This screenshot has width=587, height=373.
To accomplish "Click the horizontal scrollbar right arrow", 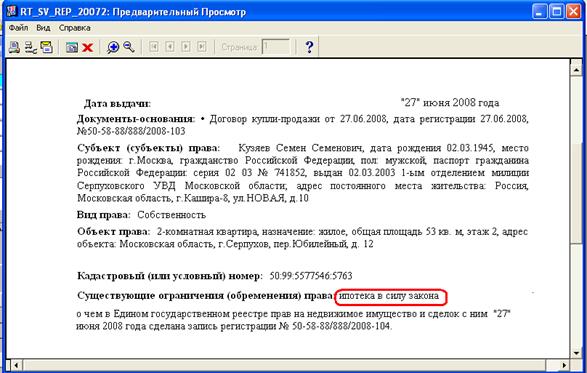I will tap(564, 365).
